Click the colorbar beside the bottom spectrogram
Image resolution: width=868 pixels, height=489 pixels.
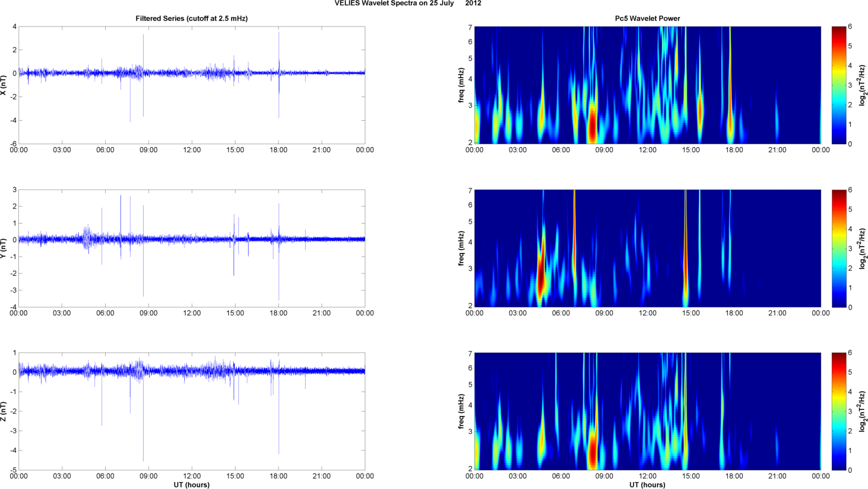tap(839, 411)
